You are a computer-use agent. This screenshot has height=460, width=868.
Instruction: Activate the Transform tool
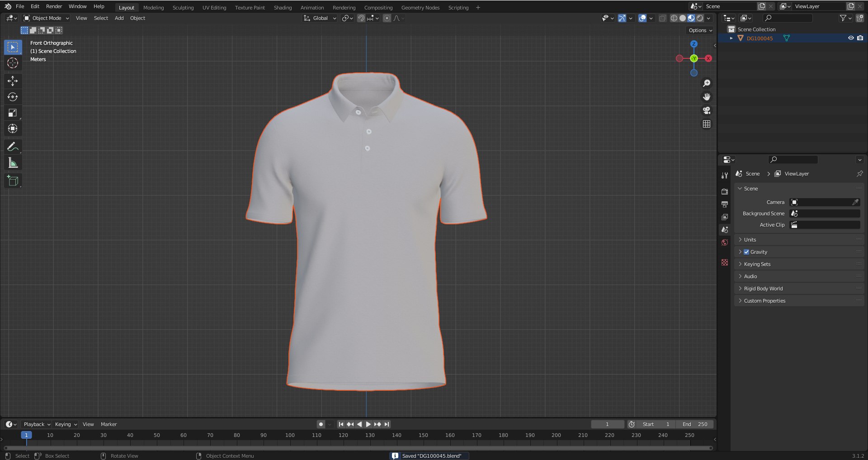coord(13,128)
